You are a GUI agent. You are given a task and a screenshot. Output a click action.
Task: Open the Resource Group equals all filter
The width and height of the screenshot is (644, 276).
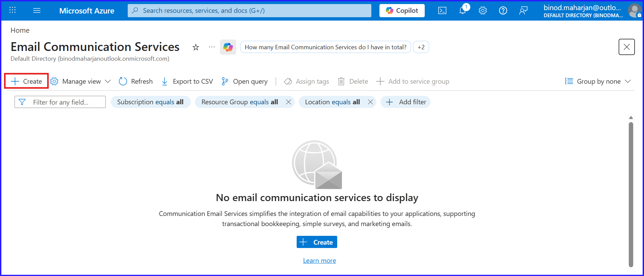pyautogui.click(x=240, y=102)
